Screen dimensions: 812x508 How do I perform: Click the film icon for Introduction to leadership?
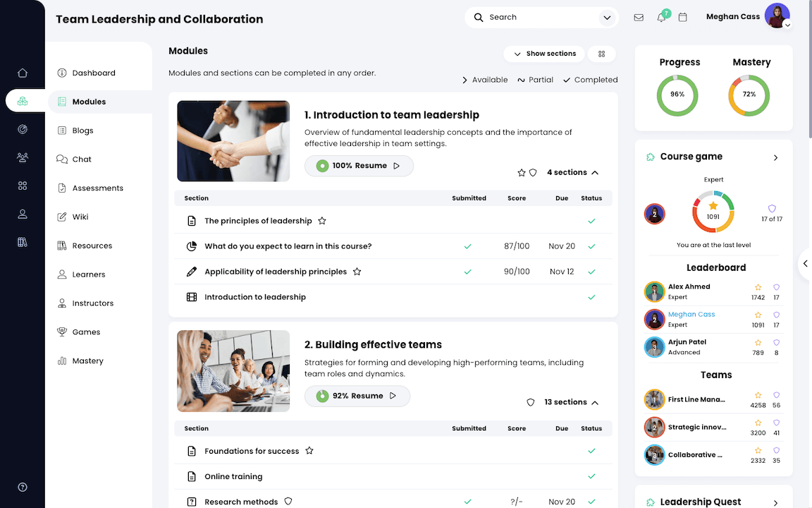click(192, 297)
